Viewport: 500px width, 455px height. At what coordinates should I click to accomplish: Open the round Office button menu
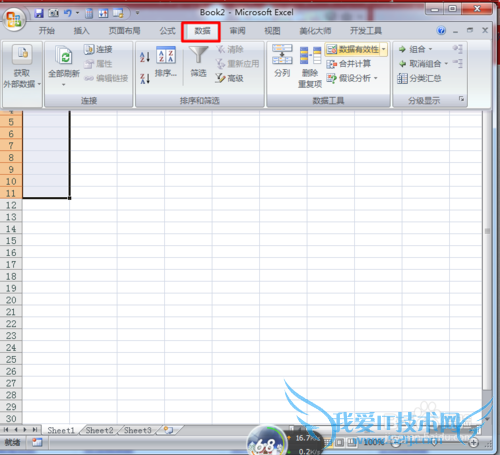tap(14, 19)
